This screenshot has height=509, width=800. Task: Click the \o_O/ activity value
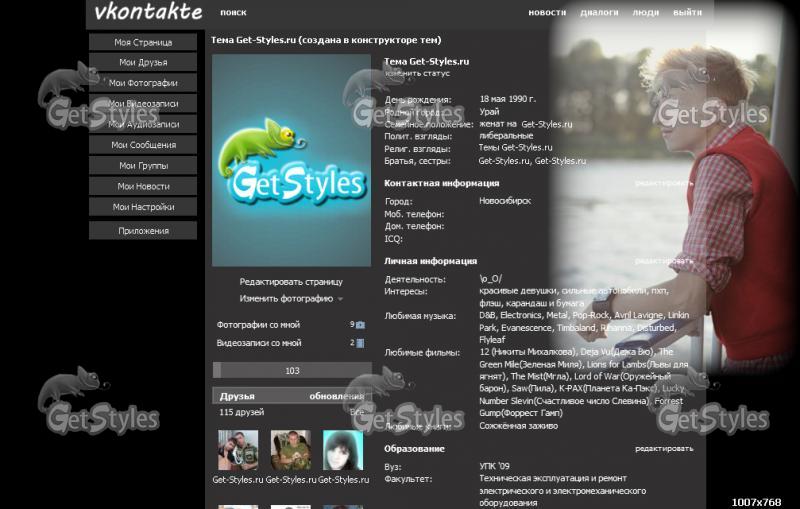tap(490, 279)
